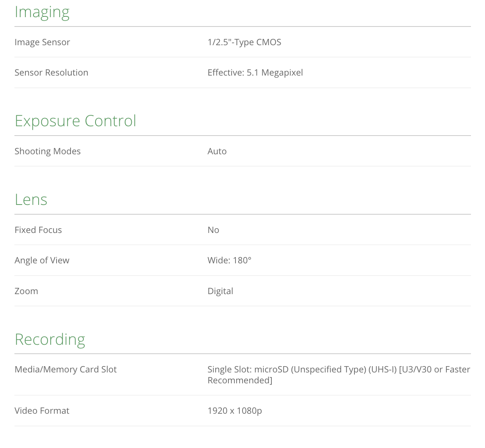The width and height of the screenshot is (485, 448).
Task: Select the Zoom label
Action: pos(26,291)
